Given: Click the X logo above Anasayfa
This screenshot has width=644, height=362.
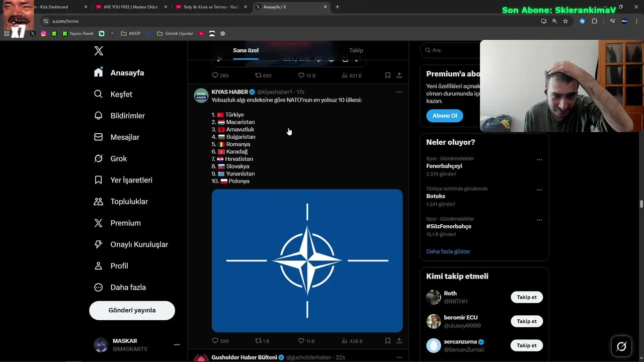Looking at the screenshot, I should (x=99, y=51).
